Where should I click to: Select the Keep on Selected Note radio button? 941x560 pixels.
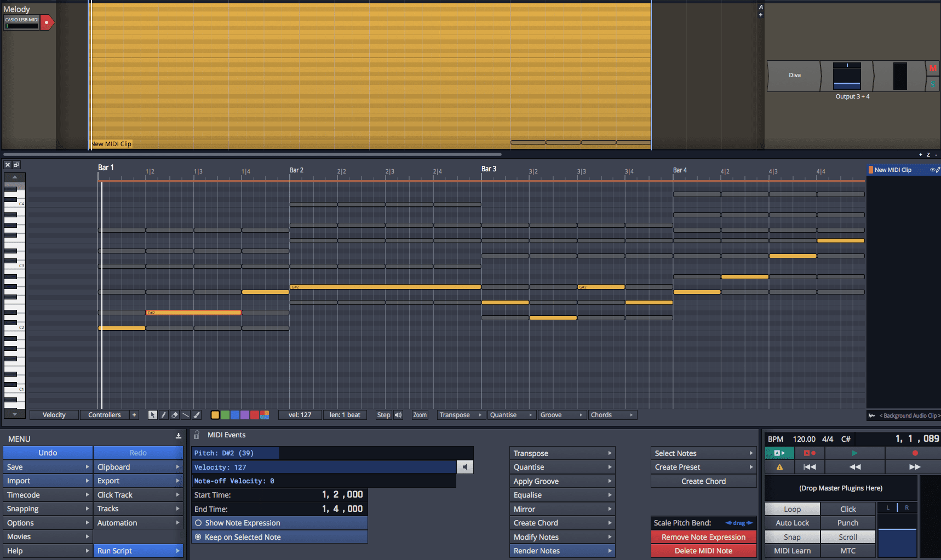(x=198, y=537)
